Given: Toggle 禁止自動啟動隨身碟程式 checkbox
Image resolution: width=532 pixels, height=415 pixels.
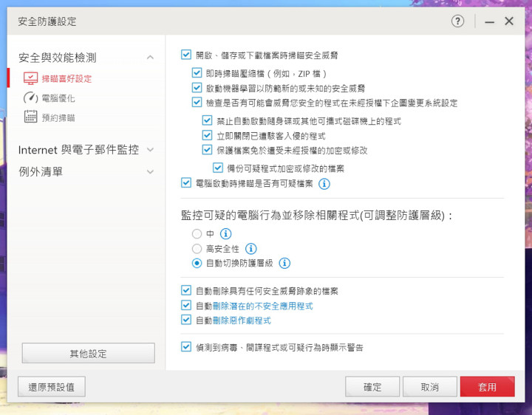Looking at the screenshot, I should click(207, 120).
